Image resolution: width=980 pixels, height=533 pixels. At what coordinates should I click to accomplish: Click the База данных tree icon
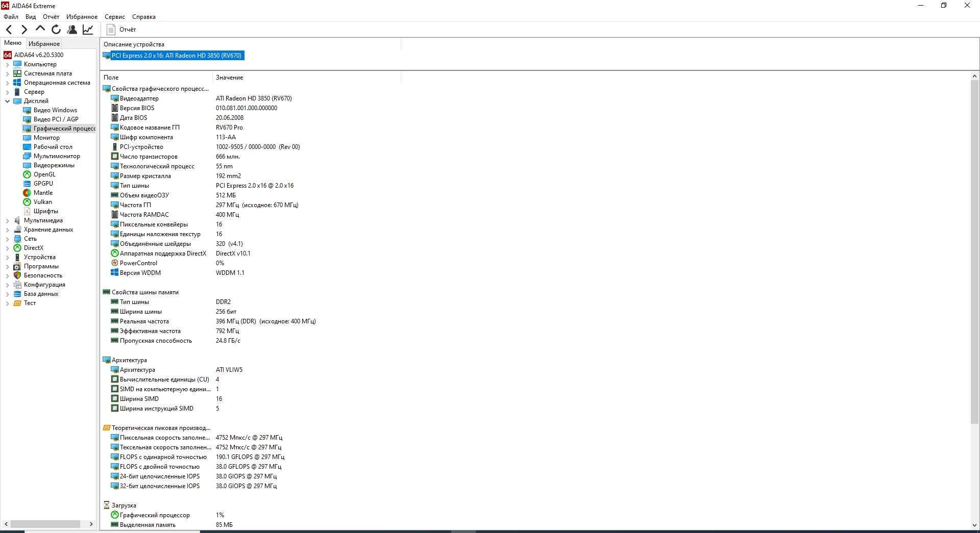coord(17,294)
